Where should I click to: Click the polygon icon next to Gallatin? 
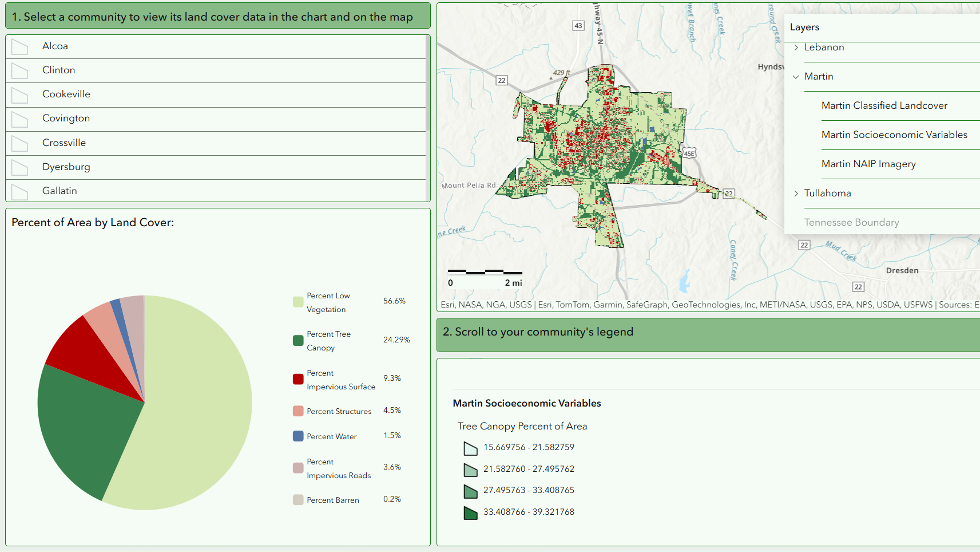tap(20, 191)
